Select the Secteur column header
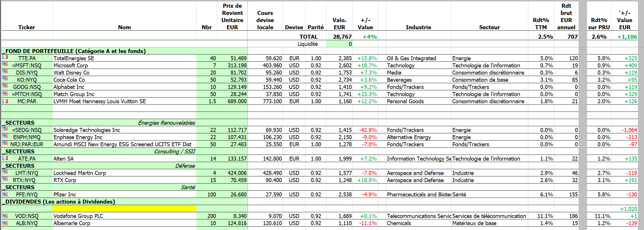Screen dimensions: 644x230 coord(489,27)
